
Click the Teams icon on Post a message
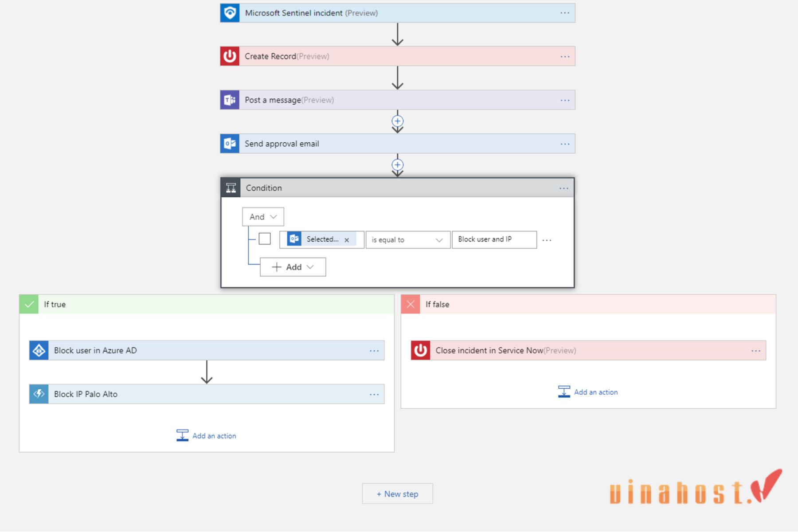pyautogui.click(x=230, y=100)
